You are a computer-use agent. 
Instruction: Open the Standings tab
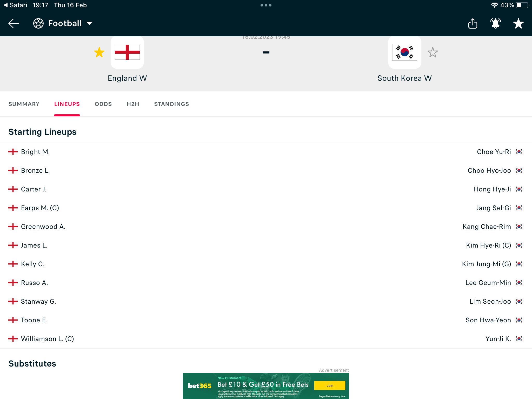171,104
